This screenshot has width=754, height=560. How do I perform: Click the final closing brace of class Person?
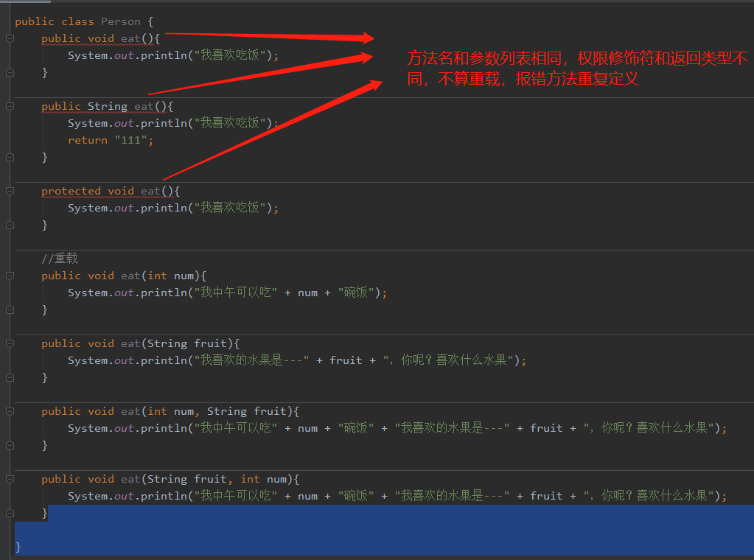(x=18, y=547)
